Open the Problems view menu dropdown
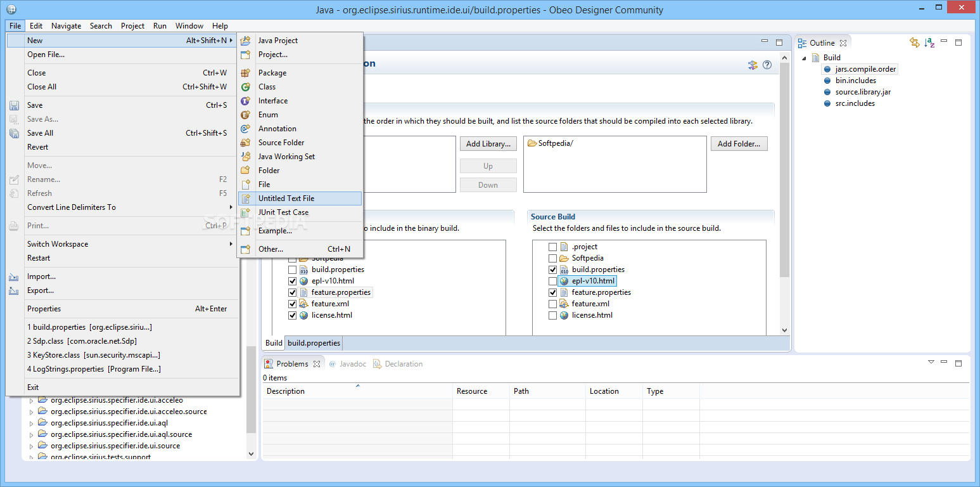This screenshot has height=487, width=980. pos(931,362)
